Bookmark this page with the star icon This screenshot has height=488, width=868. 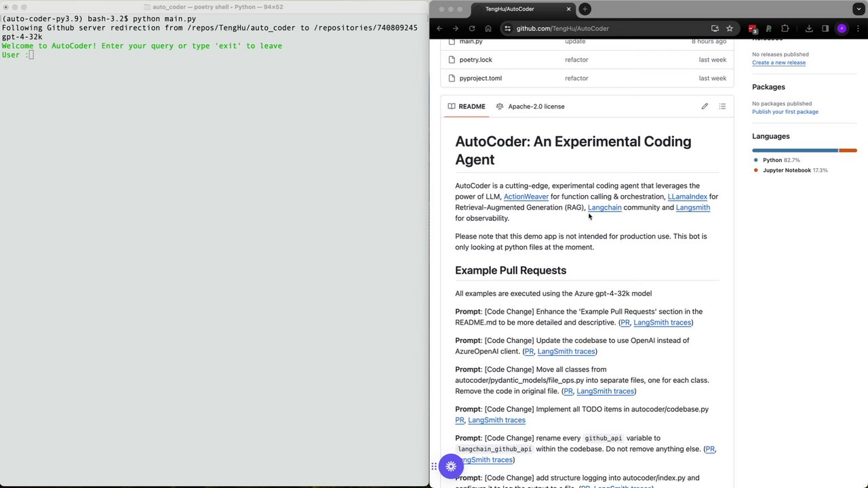coord(730,28)
